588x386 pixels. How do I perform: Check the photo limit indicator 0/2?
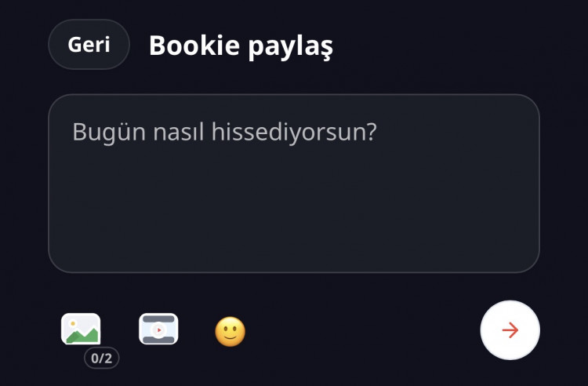102,358
